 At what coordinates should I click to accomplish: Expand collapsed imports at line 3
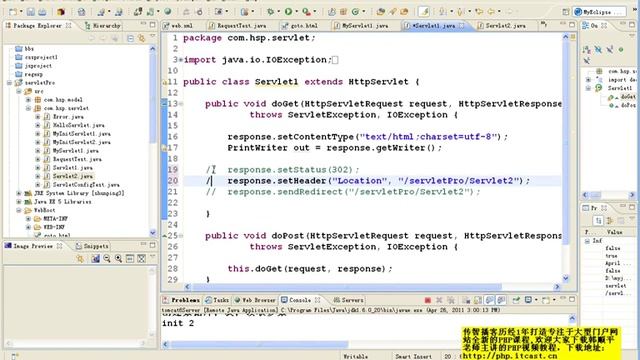point(181,60)
